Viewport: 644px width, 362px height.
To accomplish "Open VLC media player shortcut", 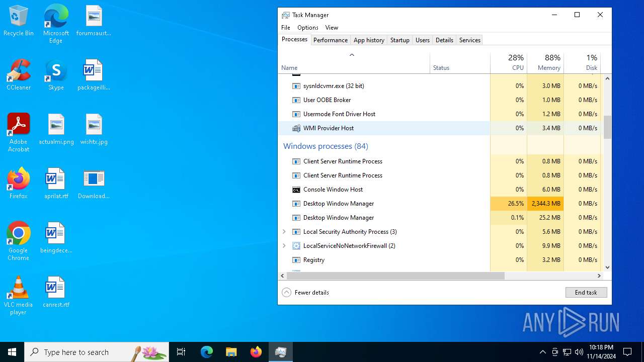I will coord(19,296).
